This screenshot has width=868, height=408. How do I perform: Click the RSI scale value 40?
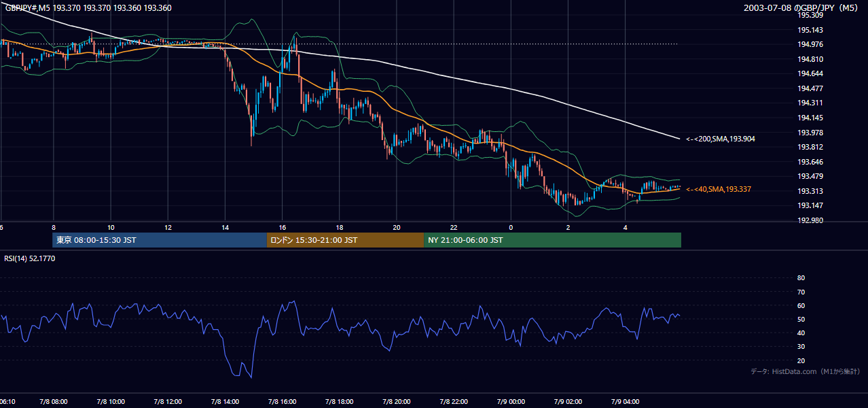tap(801, 333)
